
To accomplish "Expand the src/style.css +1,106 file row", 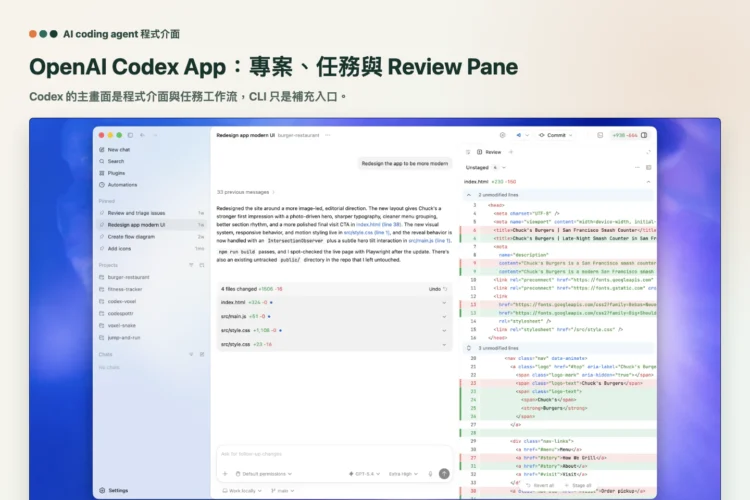I will [334, 330].
